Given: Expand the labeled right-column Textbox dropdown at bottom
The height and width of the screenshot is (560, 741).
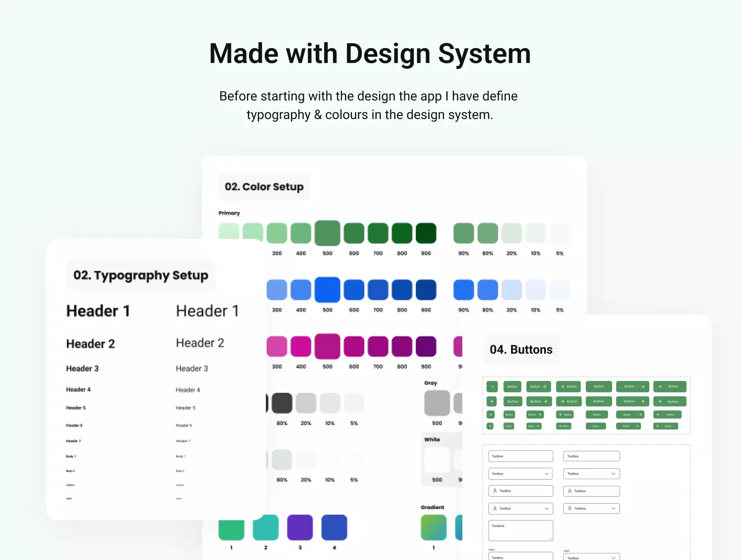Looking at the screenshot, I should (613, 558).
